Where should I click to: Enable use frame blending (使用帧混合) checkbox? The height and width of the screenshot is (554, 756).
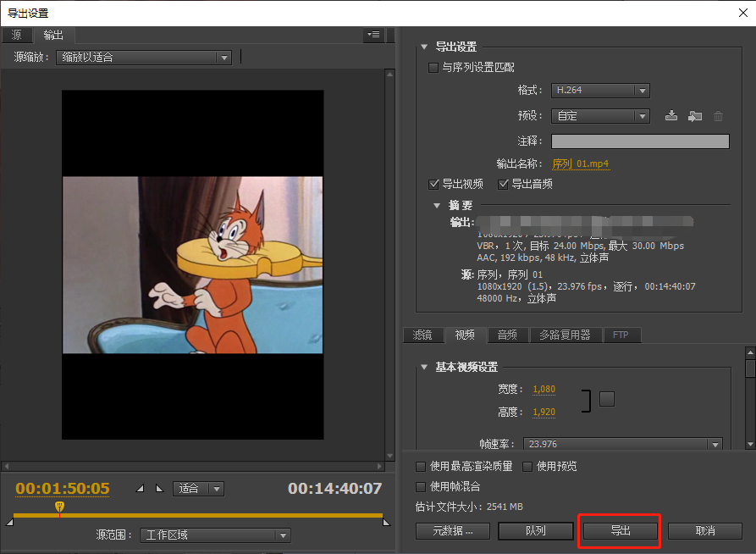tap(421, 486)
